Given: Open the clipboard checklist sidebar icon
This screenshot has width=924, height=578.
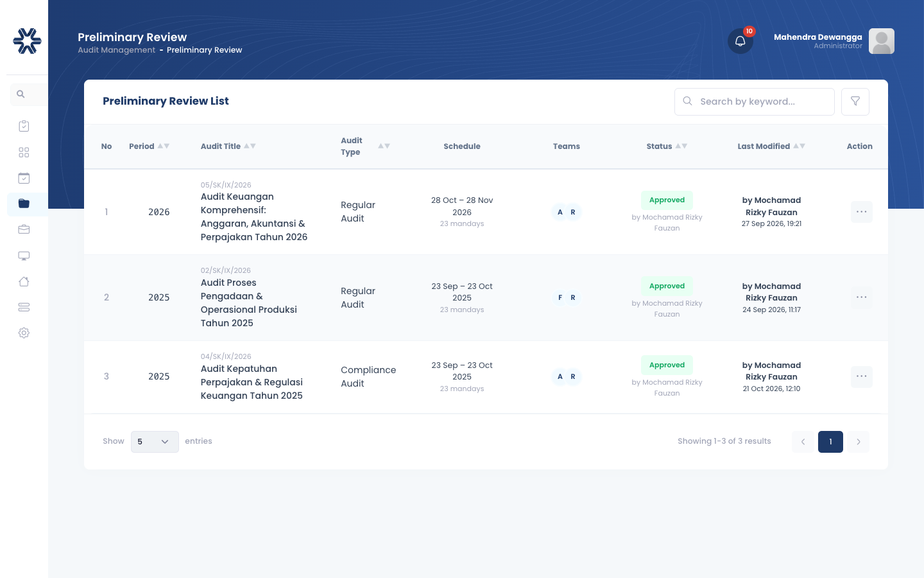Looking at the screenshot, I should tap(24, 126).
